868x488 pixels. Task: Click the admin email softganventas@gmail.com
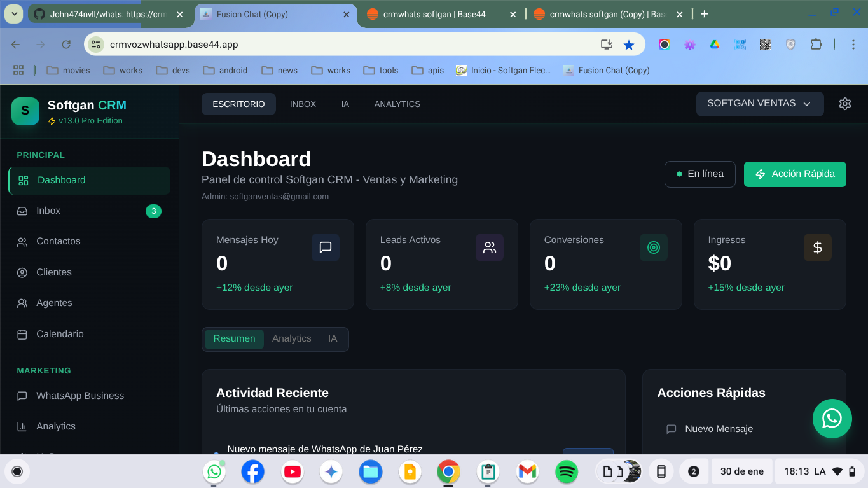279,197
